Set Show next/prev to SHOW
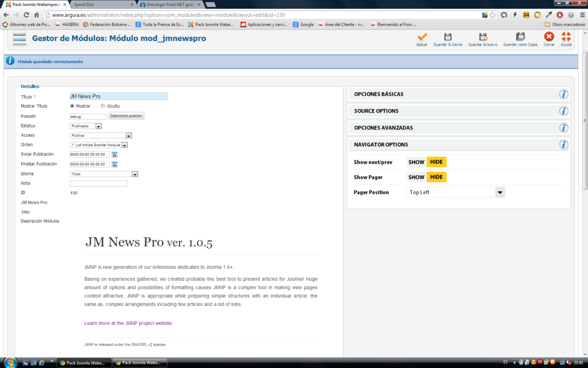 tap(416, 162)
